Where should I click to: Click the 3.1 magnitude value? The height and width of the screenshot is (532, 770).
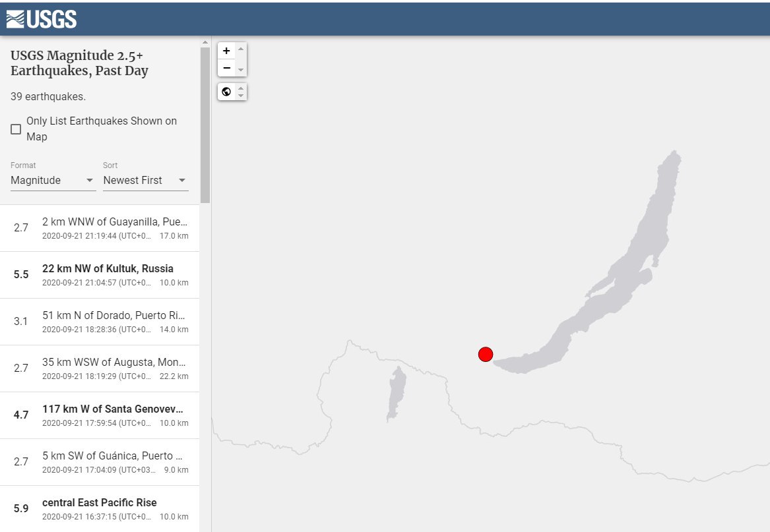point(20,322)
